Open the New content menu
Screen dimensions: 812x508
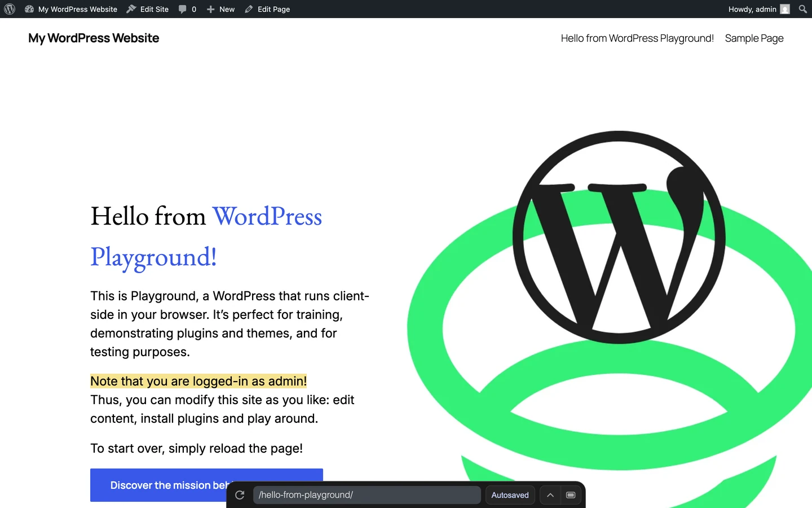220,9
